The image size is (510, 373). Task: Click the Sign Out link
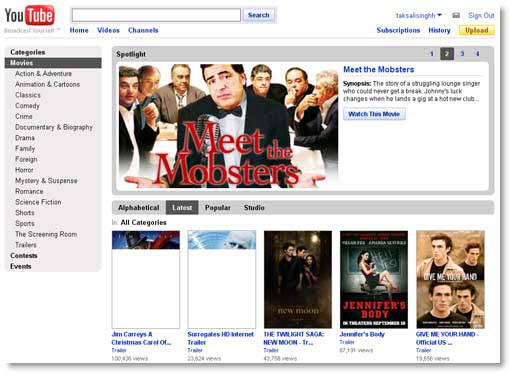[481, 15]
